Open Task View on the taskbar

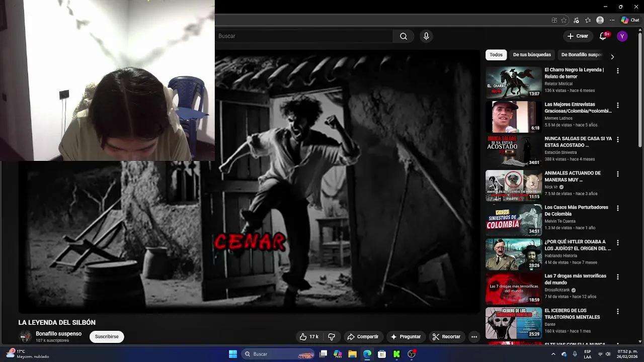(324, 354)
